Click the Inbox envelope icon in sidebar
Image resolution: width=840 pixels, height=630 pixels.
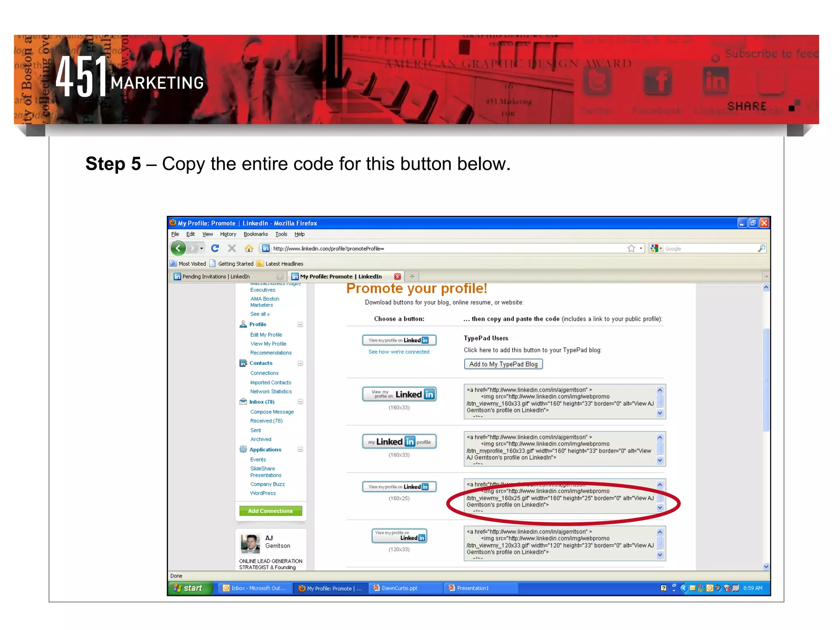243,402
